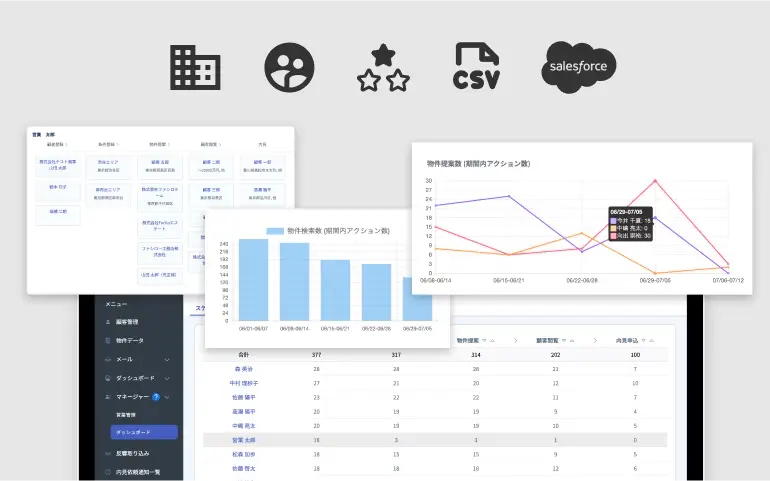
Task: Click the building grid icon
Action: (x=196, y=68)
